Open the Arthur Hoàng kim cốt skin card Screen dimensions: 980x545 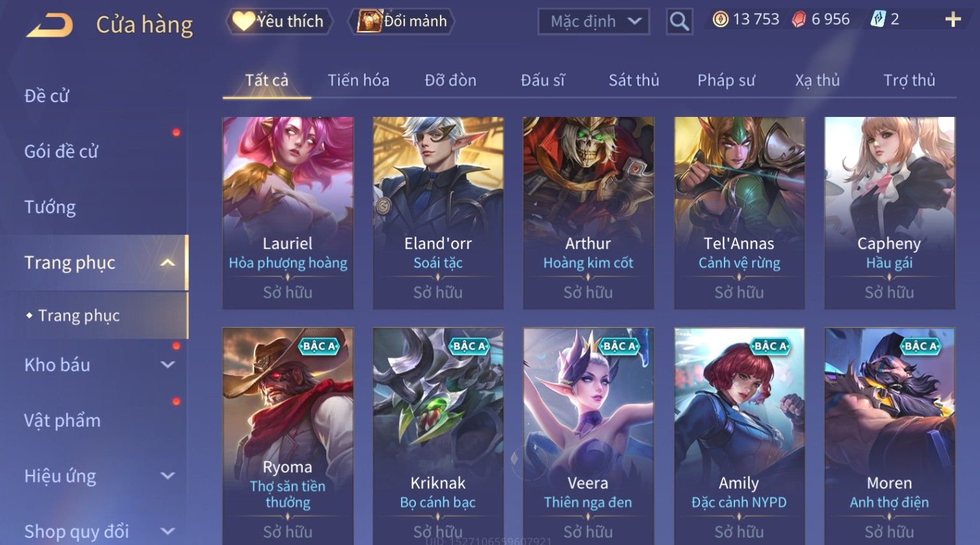pyautogui.click(x=588, y=213)
